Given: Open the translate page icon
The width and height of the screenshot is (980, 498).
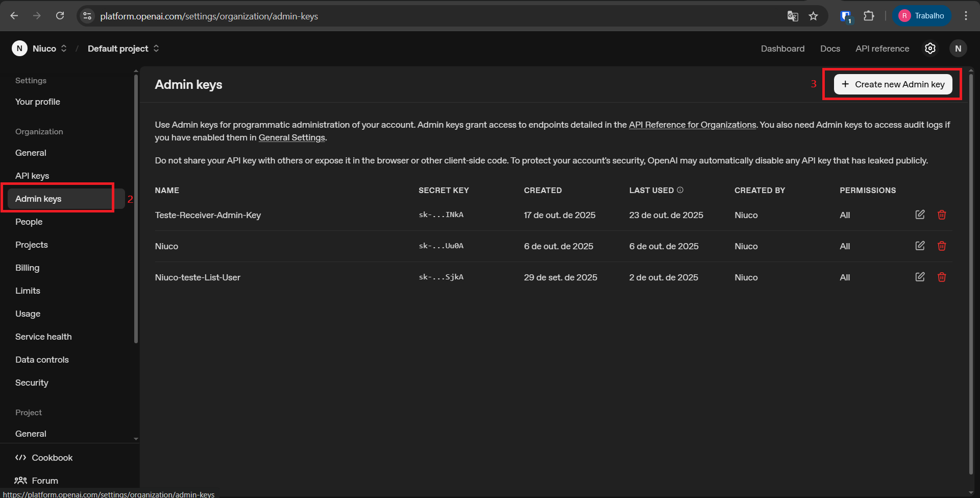Looking at the screenshot, I should [792, 16].
